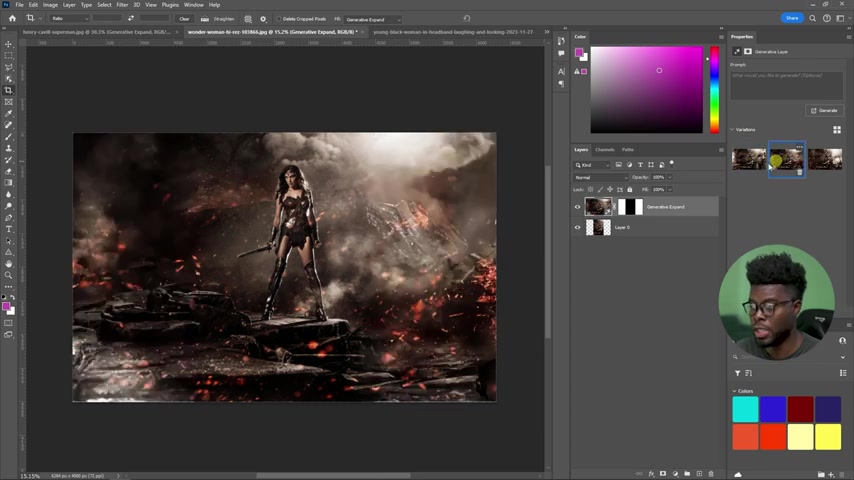Open the Filter menu

pos(122,5)
